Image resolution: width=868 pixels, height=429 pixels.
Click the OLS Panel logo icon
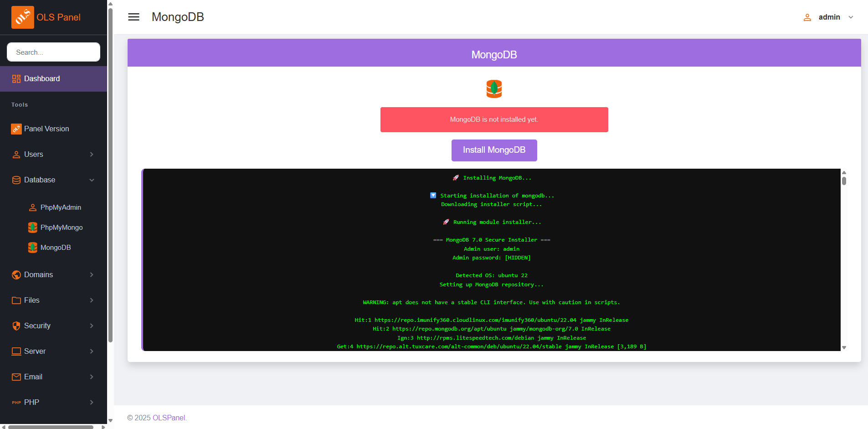tap(22, 17)
